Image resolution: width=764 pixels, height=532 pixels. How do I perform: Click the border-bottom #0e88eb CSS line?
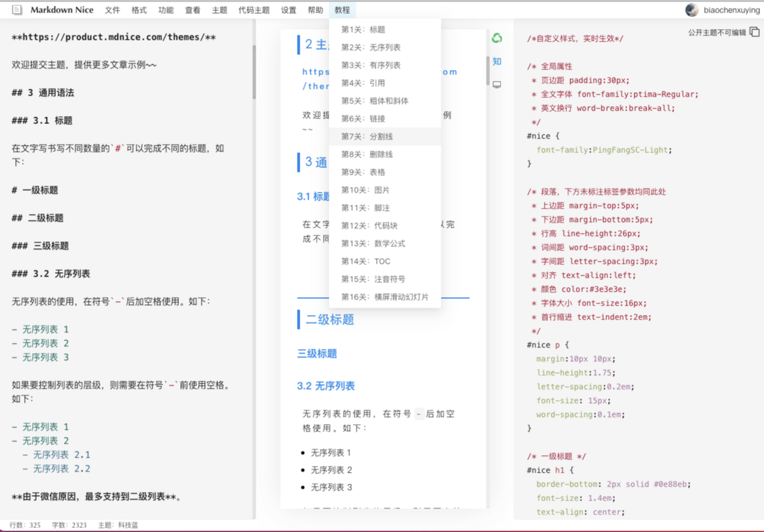[x=614, y=484]
